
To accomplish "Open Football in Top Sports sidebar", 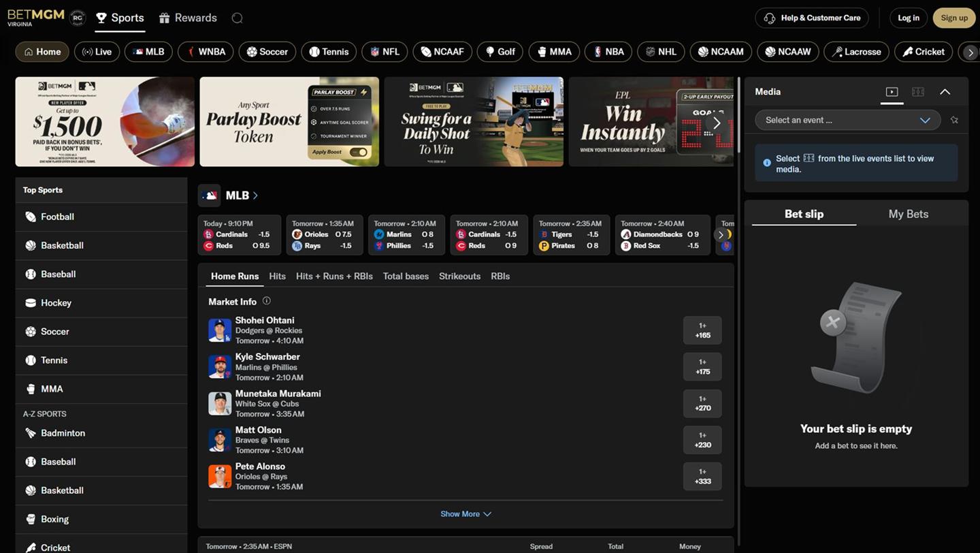I will pos(101,217).
